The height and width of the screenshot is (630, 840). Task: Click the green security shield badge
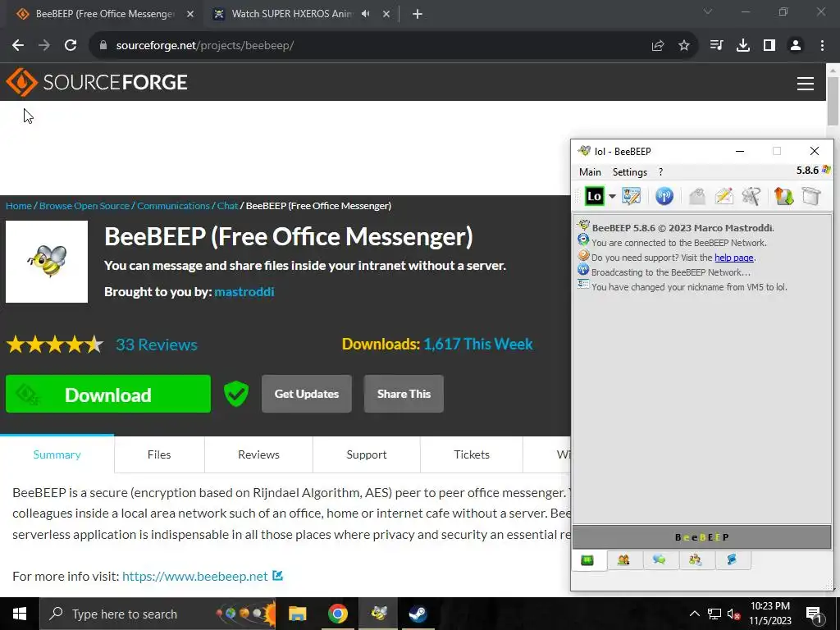pyautogui.click(x=236, y=395)
